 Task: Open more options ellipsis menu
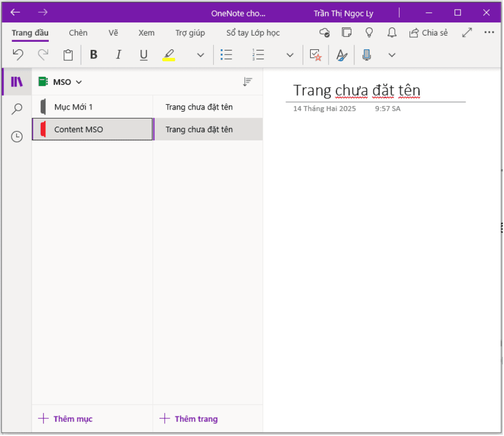[x=489, y=33]
